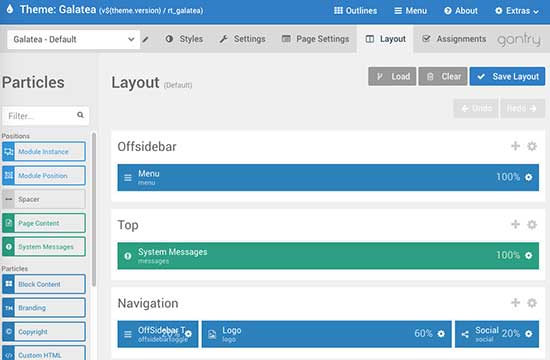
Task: Select the Branding particle
Action: click(x=44, y=308)
